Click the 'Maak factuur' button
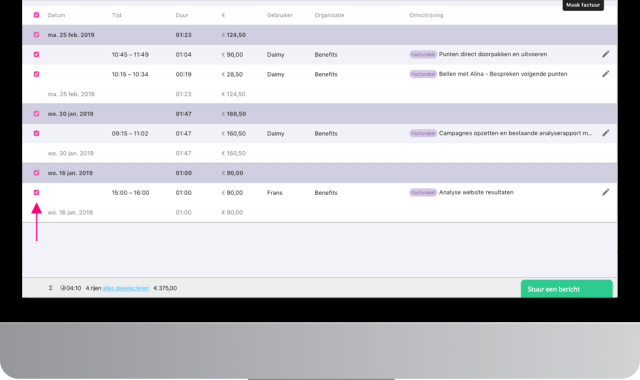 point(583,5)
